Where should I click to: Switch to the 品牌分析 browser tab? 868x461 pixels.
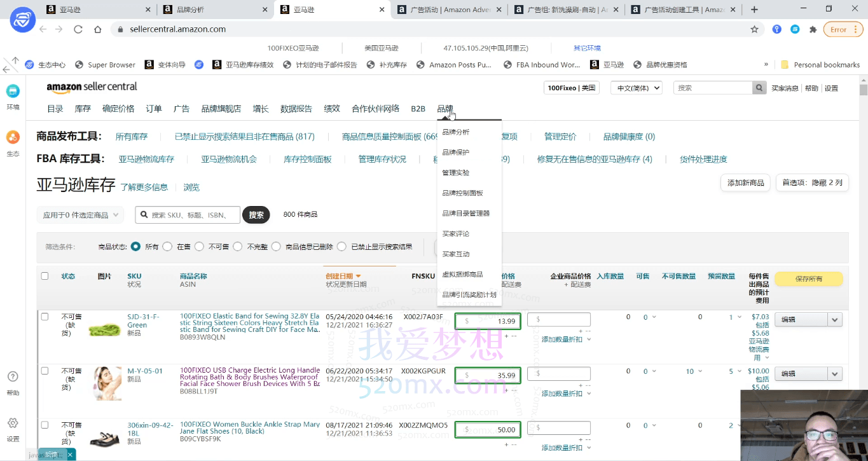216,10
